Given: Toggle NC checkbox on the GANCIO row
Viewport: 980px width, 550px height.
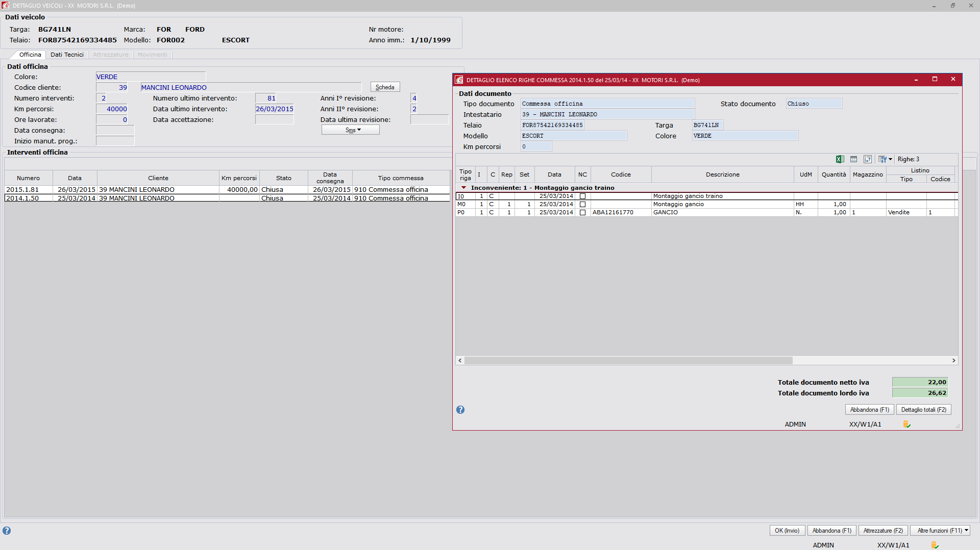Looking at the screenshot, I should click(x=582, y=212).
